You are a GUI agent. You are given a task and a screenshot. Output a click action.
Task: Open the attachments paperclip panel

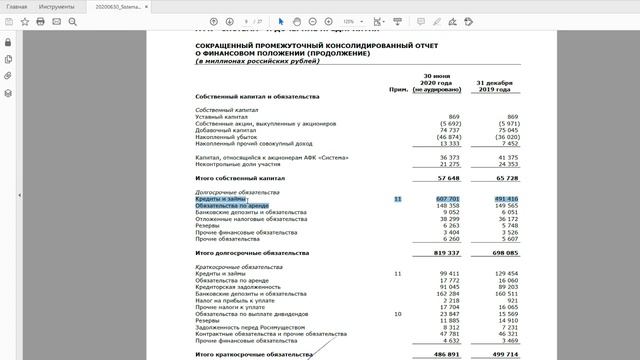pyautogui.click(x=8, y=76)
